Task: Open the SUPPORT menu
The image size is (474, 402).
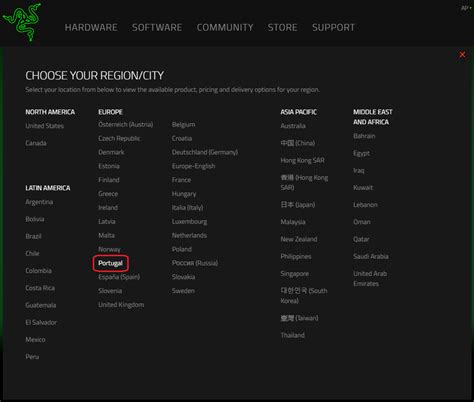Action: click(333, 27)
